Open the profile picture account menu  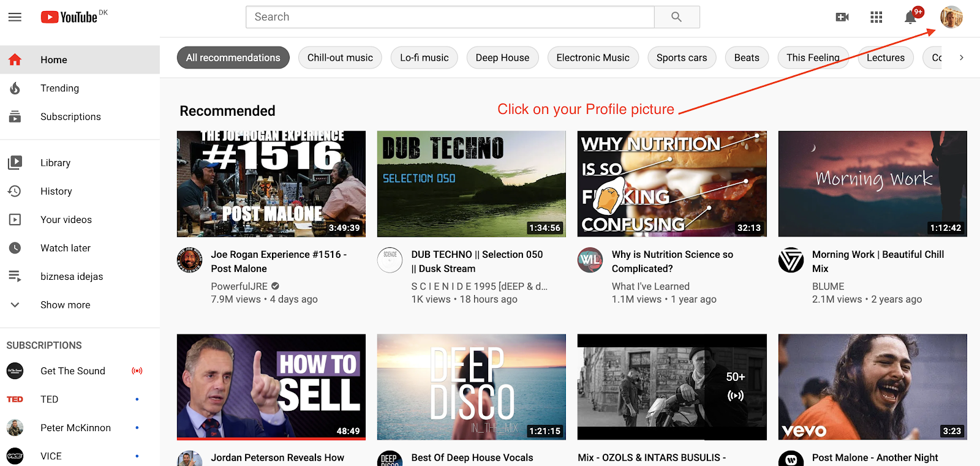pos(951,17)
